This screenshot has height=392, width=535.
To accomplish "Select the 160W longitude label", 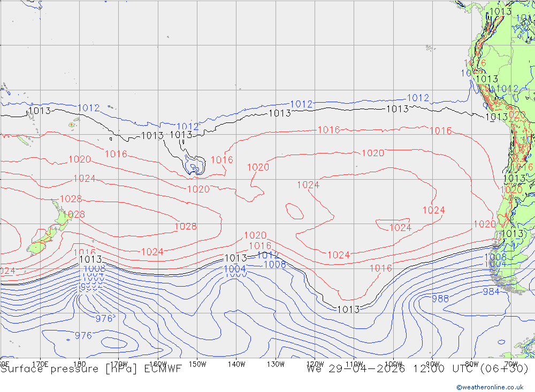I will click(x=158, y=364).
